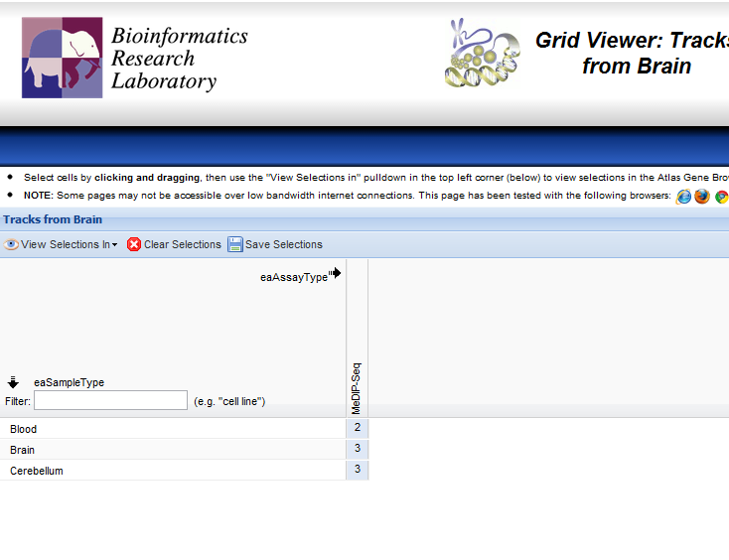The height and width of the screenshot is (560, 729).
Task: Click the floppy disk Save Selections icon
Action: tap(235, 244)
